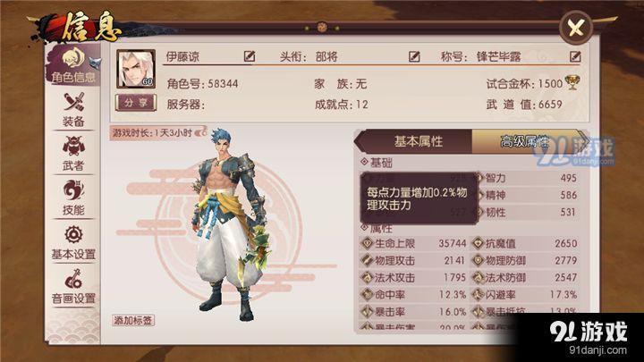Image resolution: width=644 pixels, height=362 pixels.
Task: Switch to the 高级属性 tab
Action: pyautogui.click(x=527, y=141)
